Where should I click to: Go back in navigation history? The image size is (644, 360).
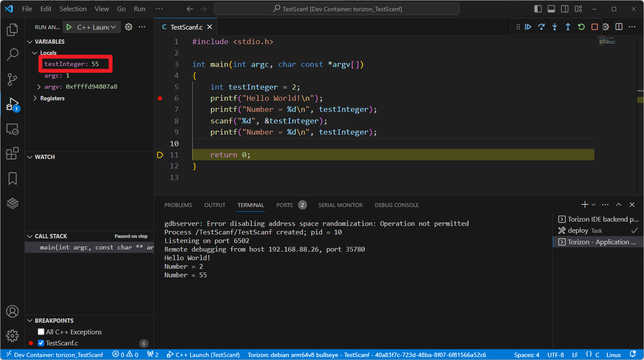tap(190, 9)
